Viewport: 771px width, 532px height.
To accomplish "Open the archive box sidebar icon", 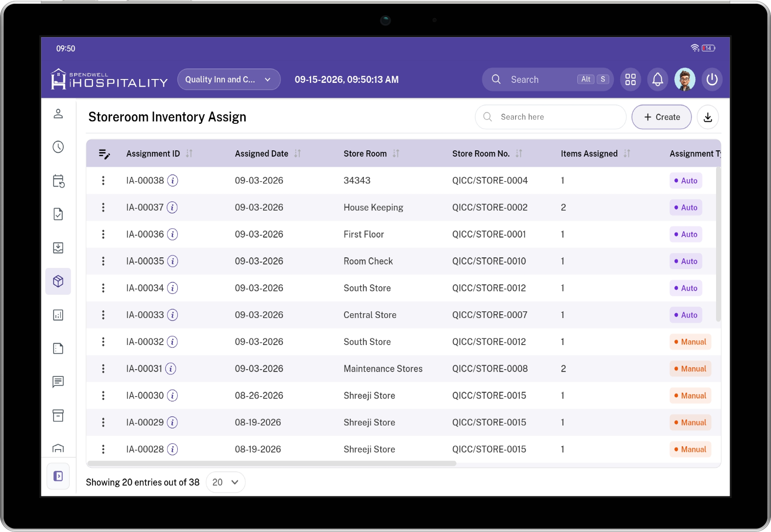I will [58, 415].
